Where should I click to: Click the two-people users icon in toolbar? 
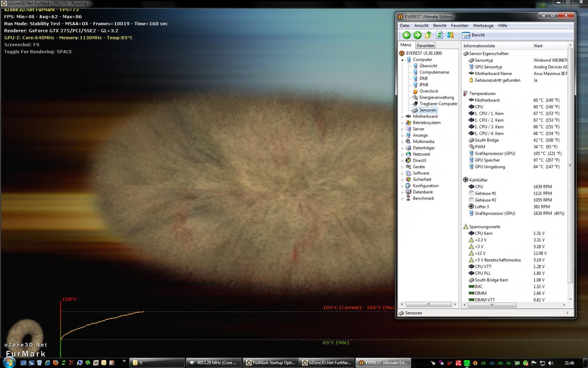click(450, 35)
